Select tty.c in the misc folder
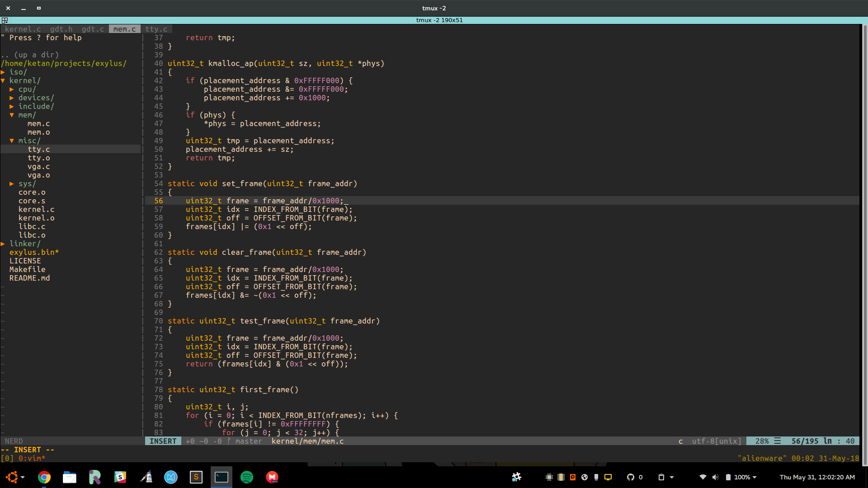 tap(38, 149)
